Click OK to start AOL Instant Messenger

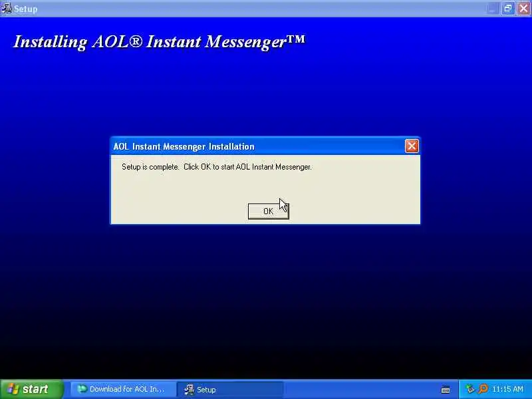pyautogui.click(x=269, y=211)
